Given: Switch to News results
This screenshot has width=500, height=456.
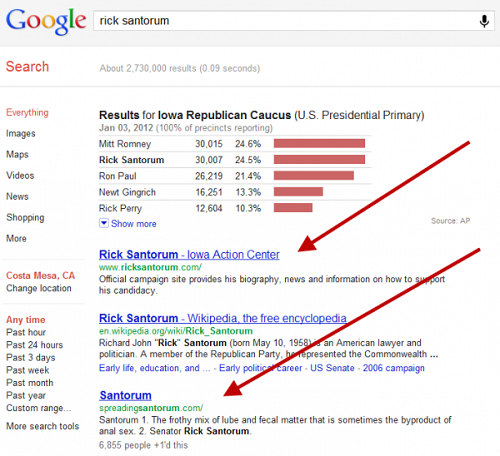Looking at the screenshot, I should (17, 197).
